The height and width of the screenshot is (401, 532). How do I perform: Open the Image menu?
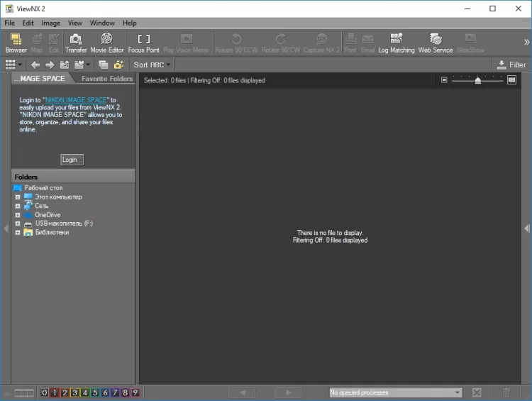click(51, 23)
